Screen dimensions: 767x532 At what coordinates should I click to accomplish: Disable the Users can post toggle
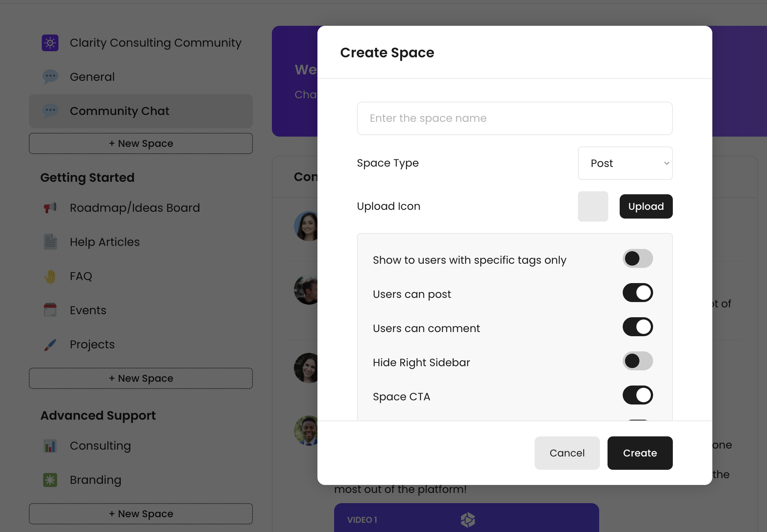tap(638, 293)
